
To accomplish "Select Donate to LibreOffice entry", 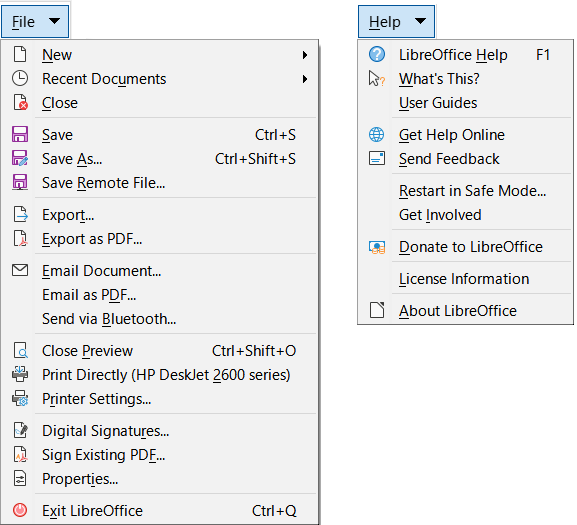I will coord(466,246).
